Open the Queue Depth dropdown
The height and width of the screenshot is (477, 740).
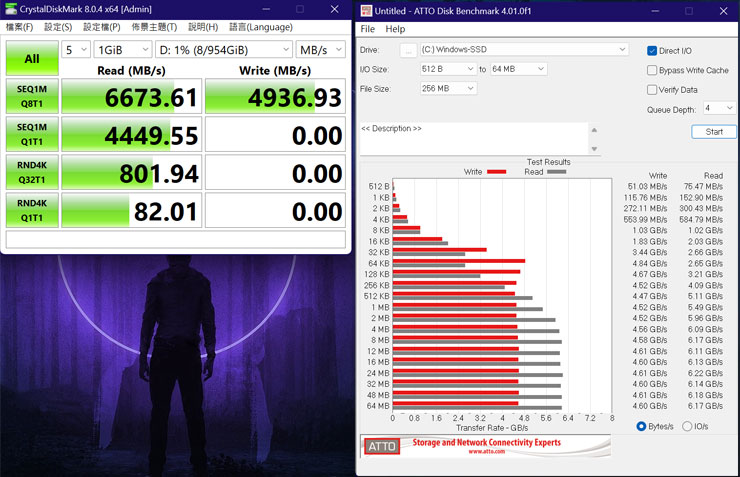(x=719, y=108)
